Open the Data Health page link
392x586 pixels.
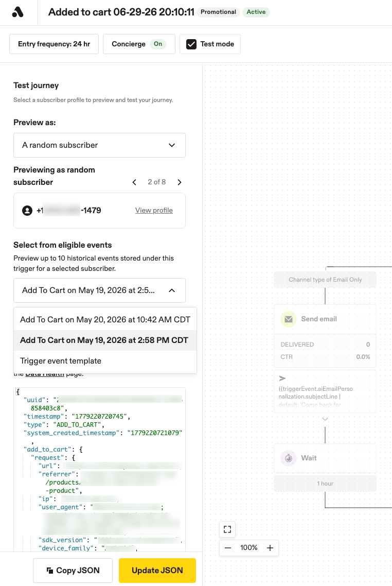(x=45, y=374)
